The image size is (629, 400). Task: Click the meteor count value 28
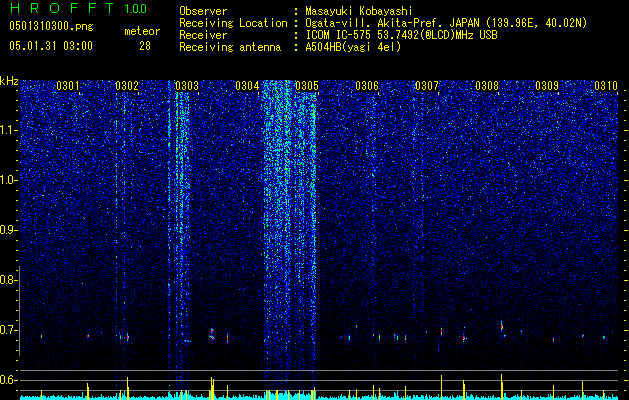click(145, 46)
